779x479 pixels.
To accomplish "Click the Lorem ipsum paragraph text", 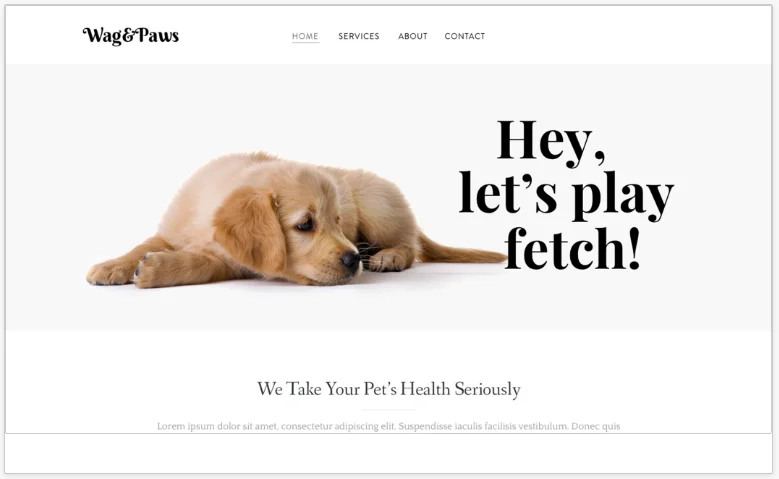I will [389, 426].
